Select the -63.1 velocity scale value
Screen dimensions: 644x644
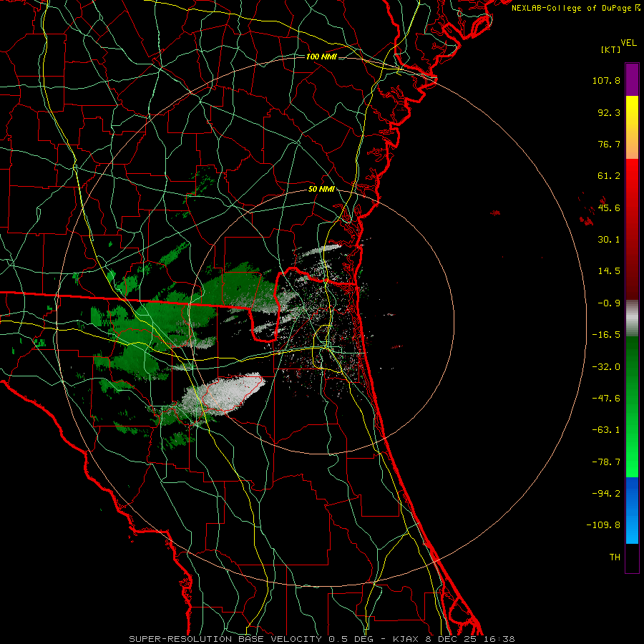pyautogui.click(x=606, y=430)
